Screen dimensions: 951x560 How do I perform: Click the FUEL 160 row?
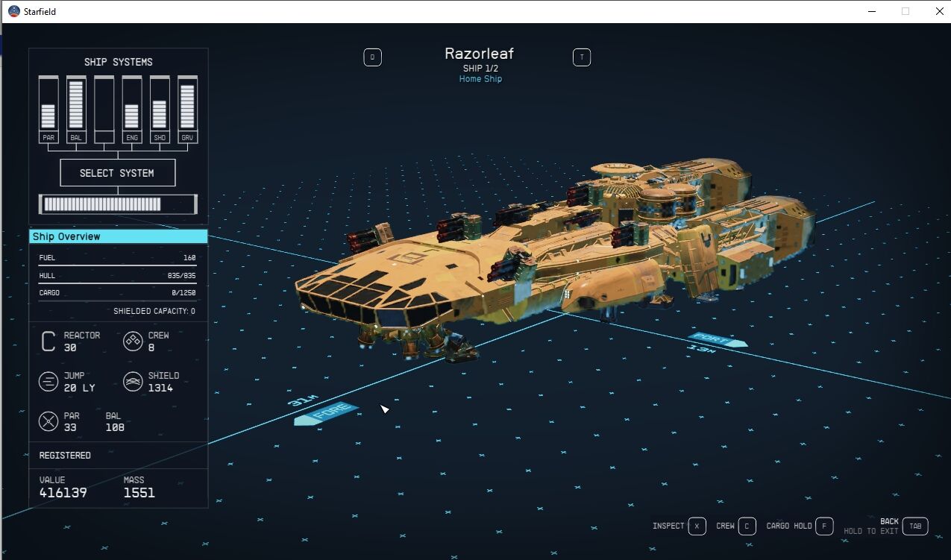pyautogui.click(x=118, y=258)
